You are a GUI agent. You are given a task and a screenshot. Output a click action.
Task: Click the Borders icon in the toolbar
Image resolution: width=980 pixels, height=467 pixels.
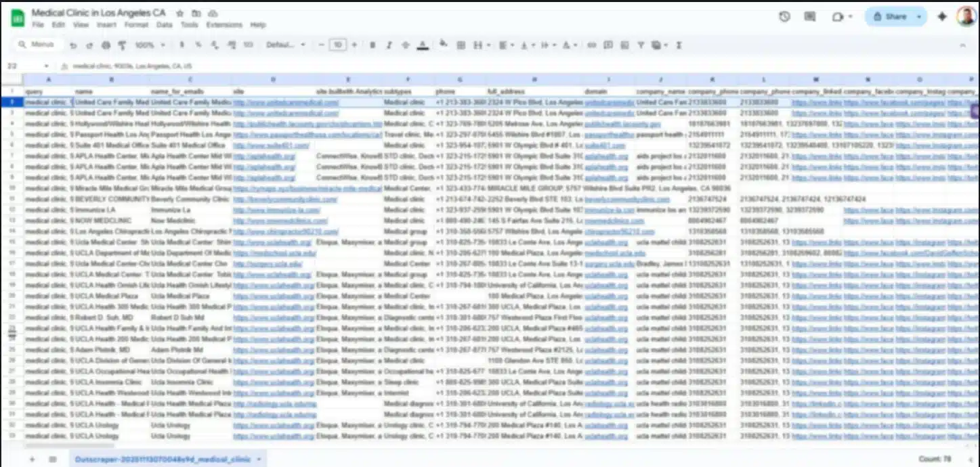pyautogui.click(x=461, y=45)
